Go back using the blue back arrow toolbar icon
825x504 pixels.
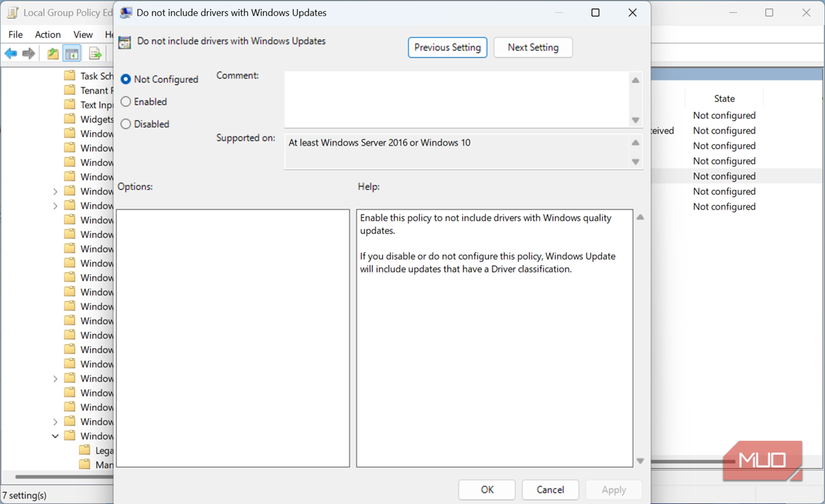(11, 53)
